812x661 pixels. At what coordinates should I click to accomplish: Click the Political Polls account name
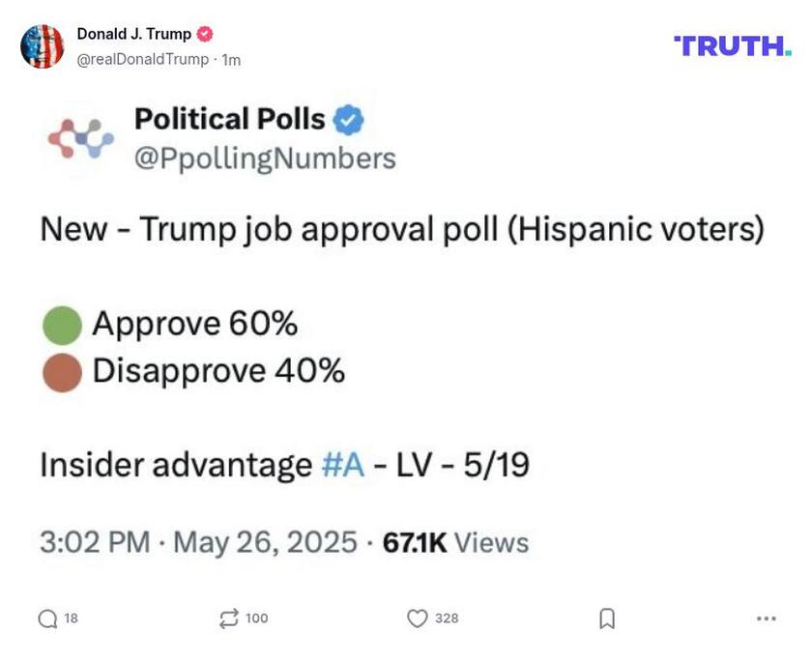(230, 120)
